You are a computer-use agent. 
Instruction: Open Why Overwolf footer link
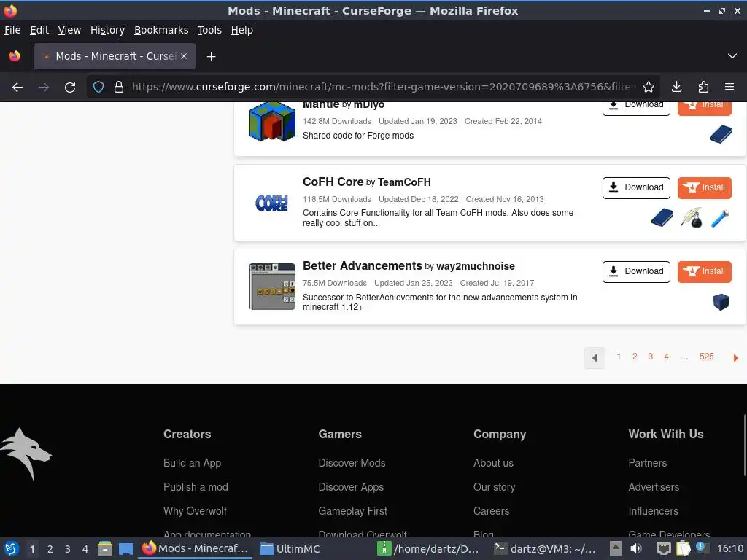pyautogui.click(x=195, y=511)
